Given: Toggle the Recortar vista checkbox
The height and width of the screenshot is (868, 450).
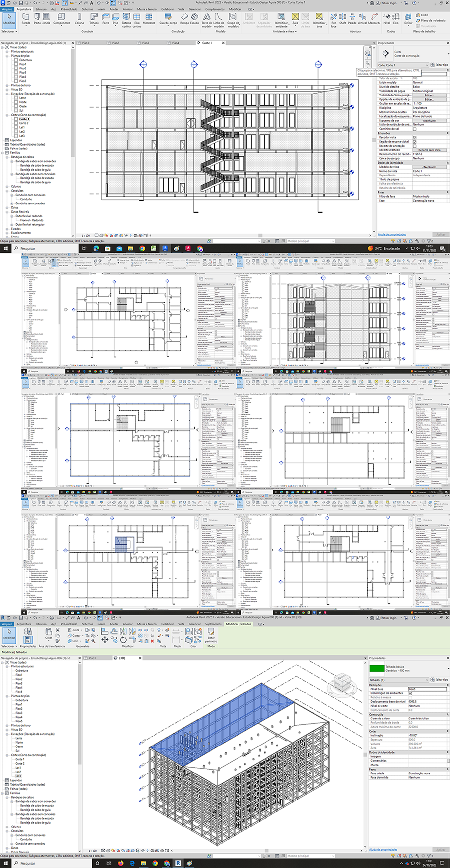Looking at the screenshot, I should pos(415,138).
